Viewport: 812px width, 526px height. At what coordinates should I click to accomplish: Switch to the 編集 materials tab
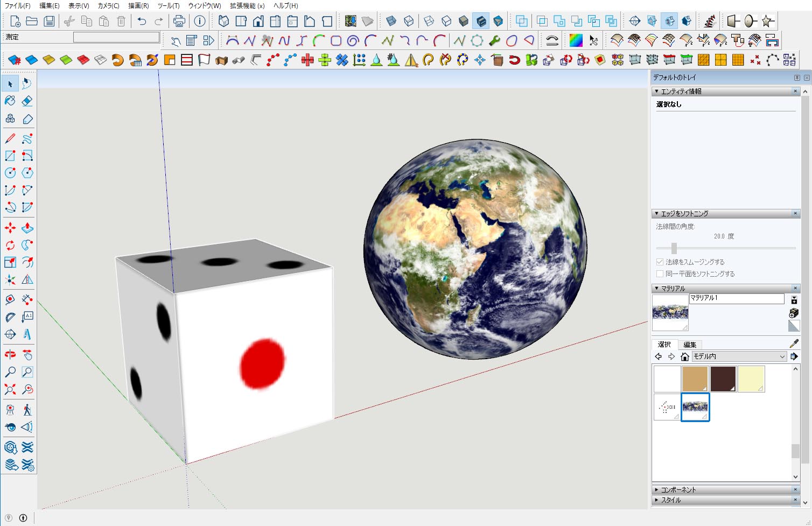(x=690, y=345)
